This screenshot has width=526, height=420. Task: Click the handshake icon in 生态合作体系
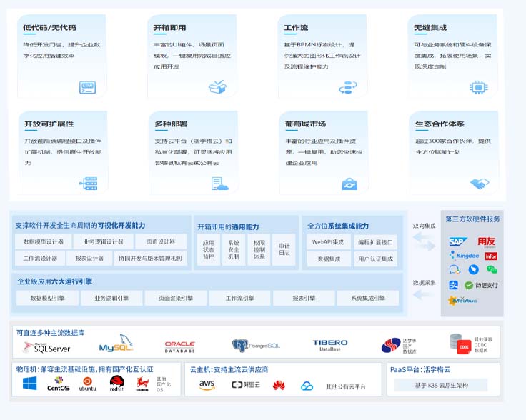coord(480,184)
